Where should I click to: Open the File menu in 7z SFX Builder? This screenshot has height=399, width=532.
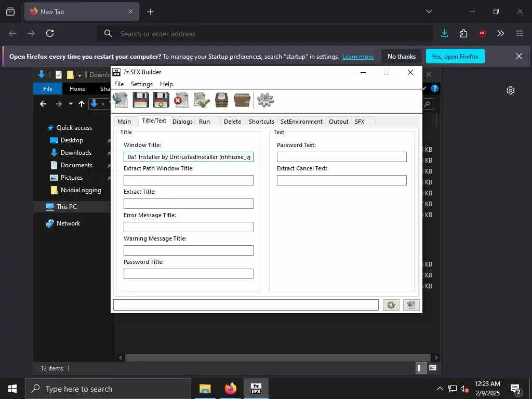coord(119,84)
